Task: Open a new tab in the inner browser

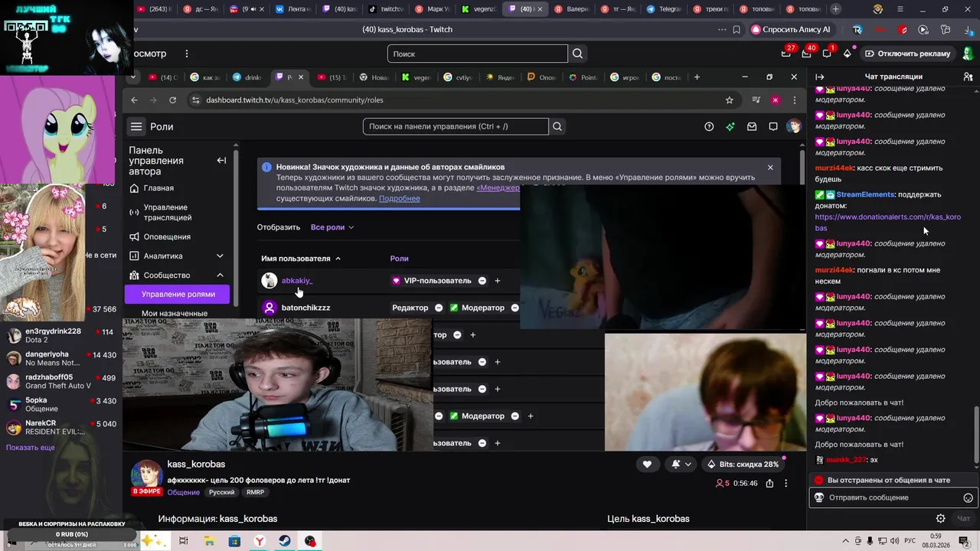Action: tap(697, 77)
